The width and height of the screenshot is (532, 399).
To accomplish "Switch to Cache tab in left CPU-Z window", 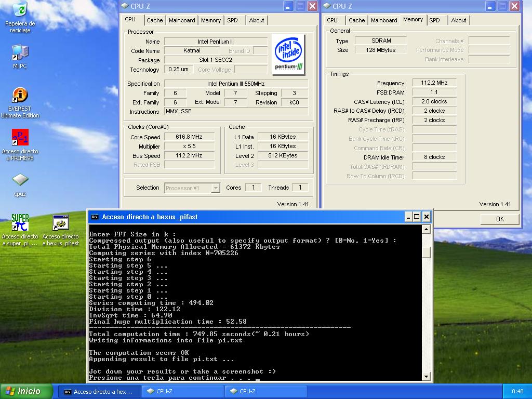I will 155,20.
